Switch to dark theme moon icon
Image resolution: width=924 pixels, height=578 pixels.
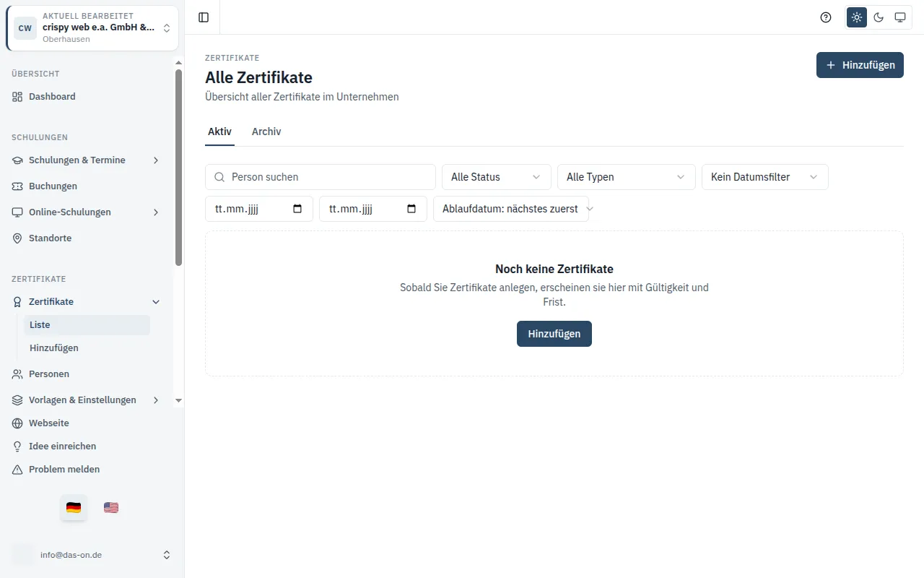pyautogui.click(x=879, y=17)
